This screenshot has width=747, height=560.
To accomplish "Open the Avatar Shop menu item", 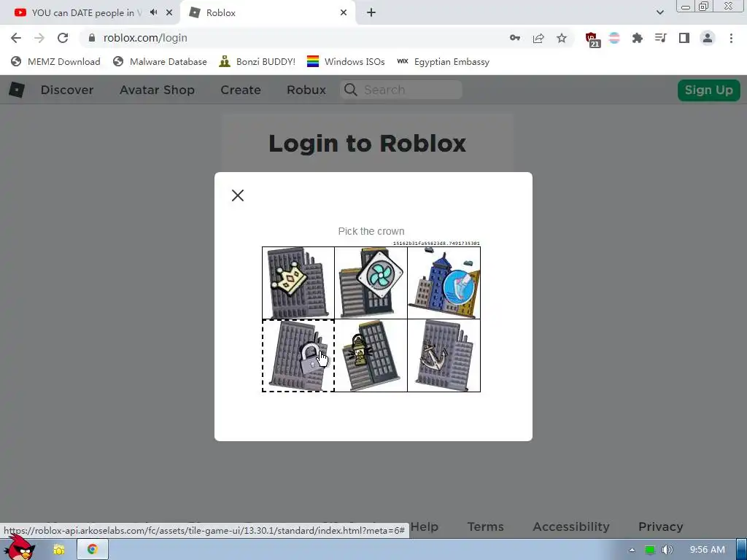I will coord(158,90).
